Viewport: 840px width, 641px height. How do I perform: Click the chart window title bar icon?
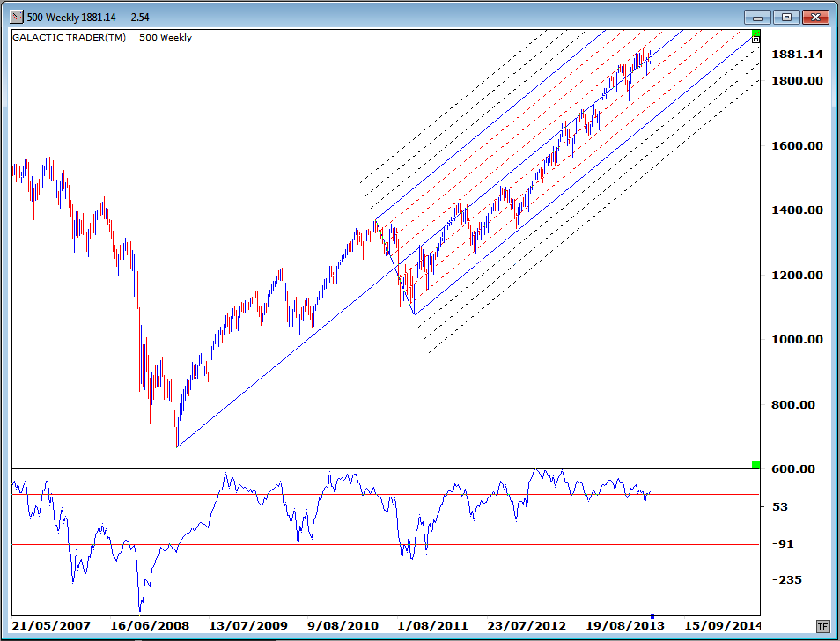point(17,17)
